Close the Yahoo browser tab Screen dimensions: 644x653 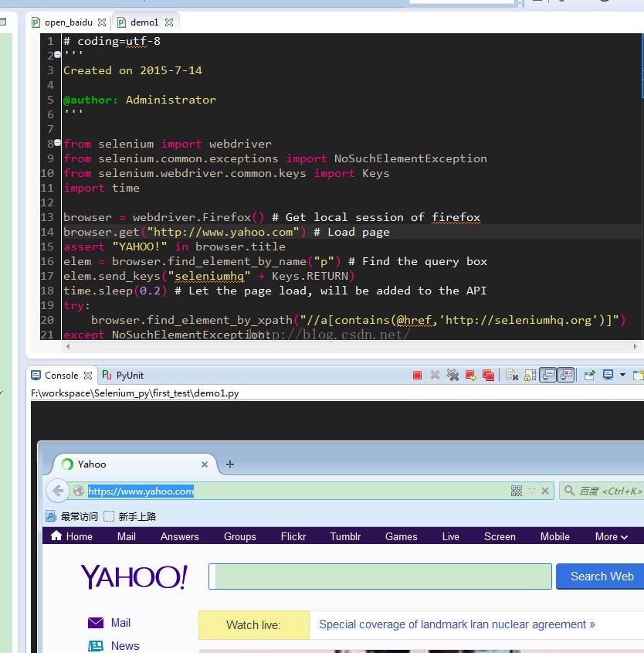pyautogui.click(x=205, y=464)
